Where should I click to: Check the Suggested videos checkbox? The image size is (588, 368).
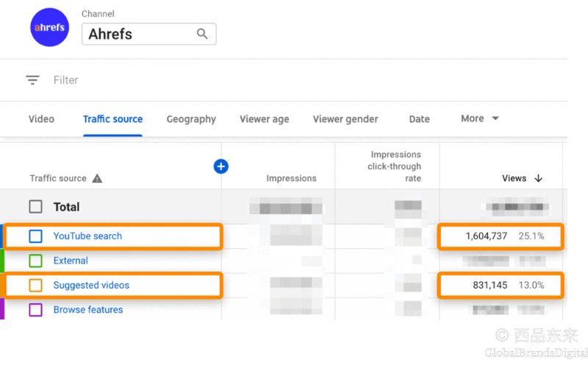(x=35, y=286)
